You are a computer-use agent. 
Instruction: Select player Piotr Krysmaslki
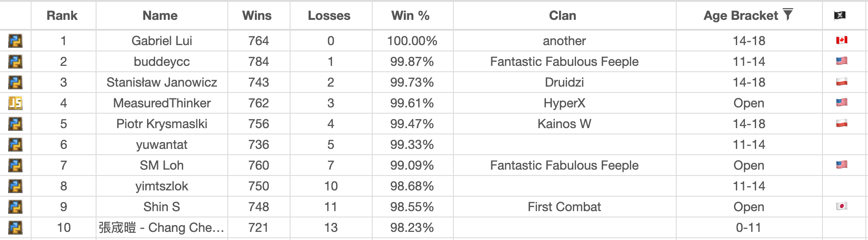[162, 124]
